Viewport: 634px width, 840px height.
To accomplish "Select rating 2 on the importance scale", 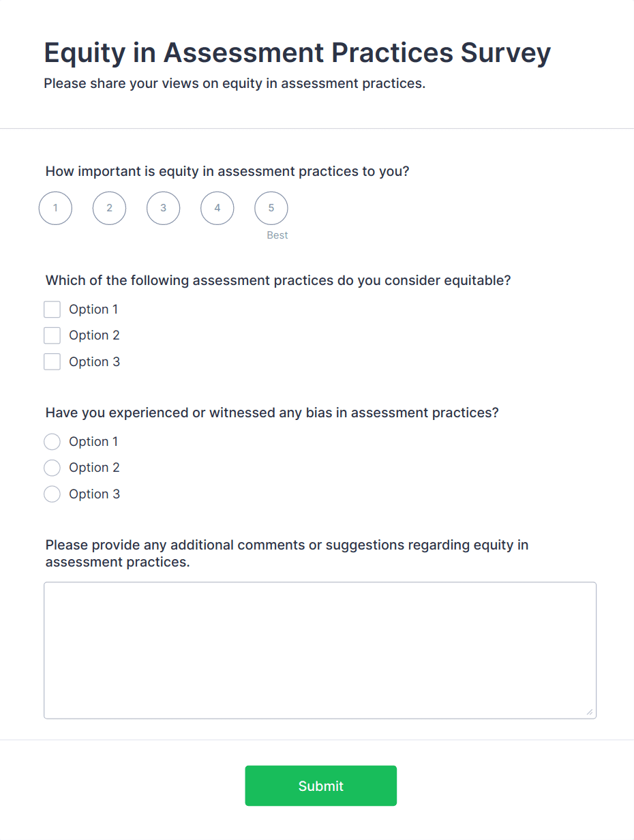I will tap(109, 208).
